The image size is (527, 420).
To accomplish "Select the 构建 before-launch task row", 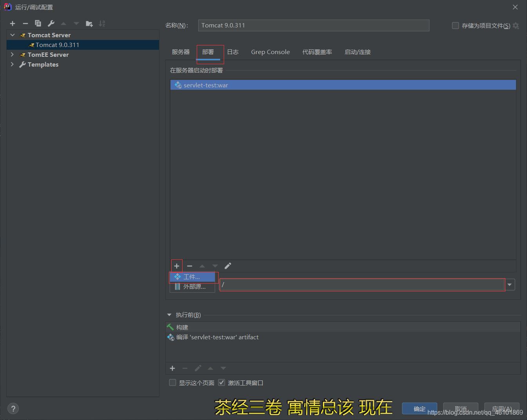I will (x=343, y=327).
